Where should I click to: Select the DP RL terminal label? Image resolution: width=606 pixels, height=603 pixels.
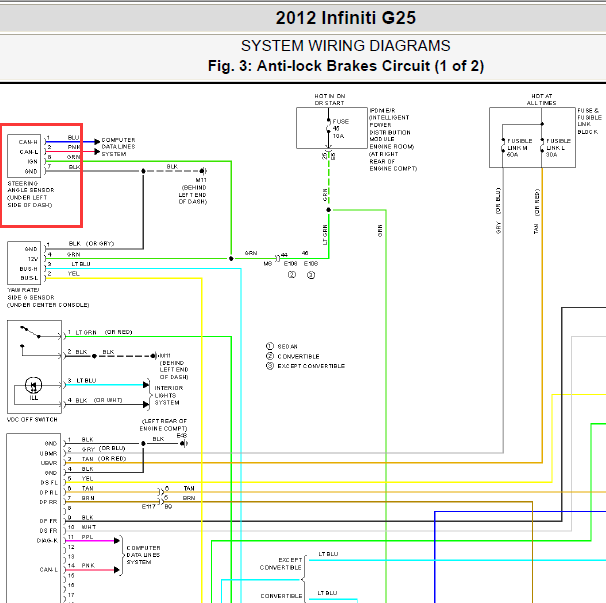coord(49,492)
